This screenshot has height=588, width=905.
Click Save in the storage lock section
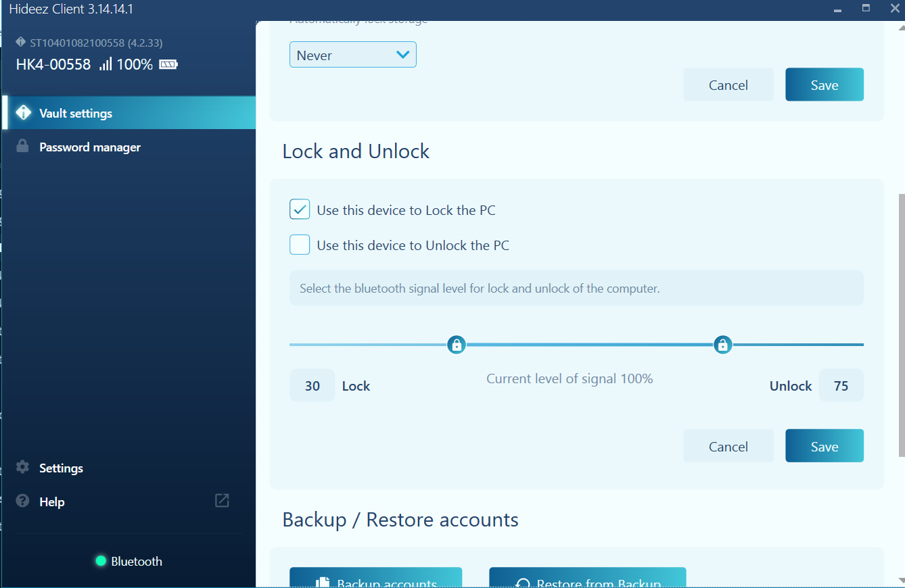824,85
